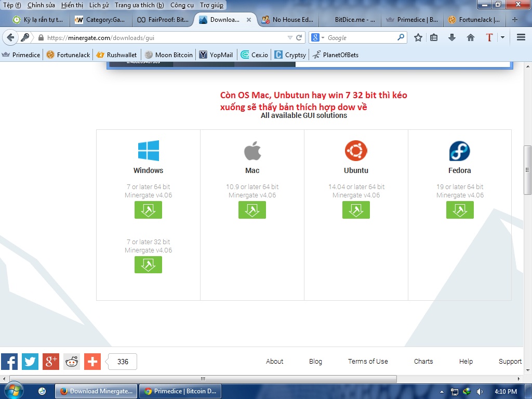Open Primedice bookmark
Viewport: 532px width, 399px height.
point(21,55)
